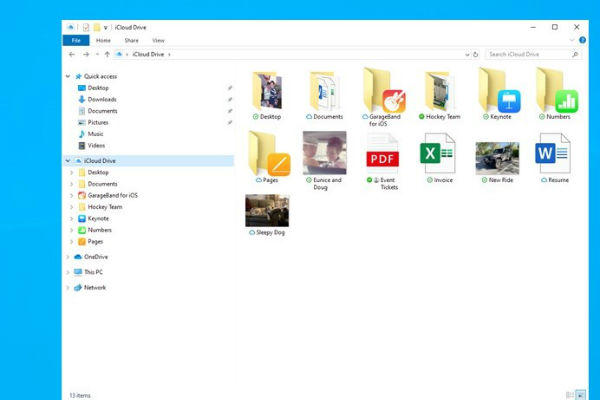600x400 pixels.
Task: Switch to large icons view in status bar
Action: pos(581,395)
